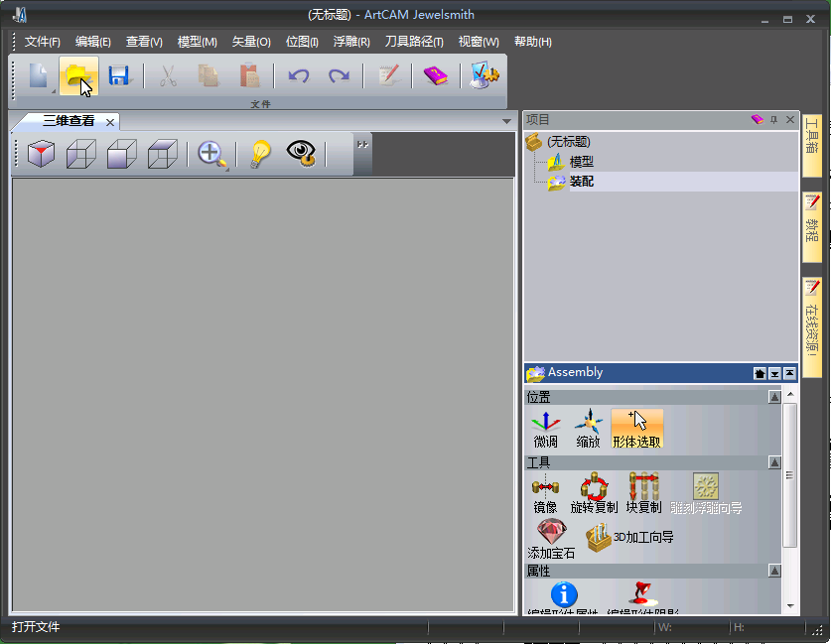Click the 添加宝石 add gem icon
The height and width of the screenshot is (644, 831).
click(x=551, y=537)
